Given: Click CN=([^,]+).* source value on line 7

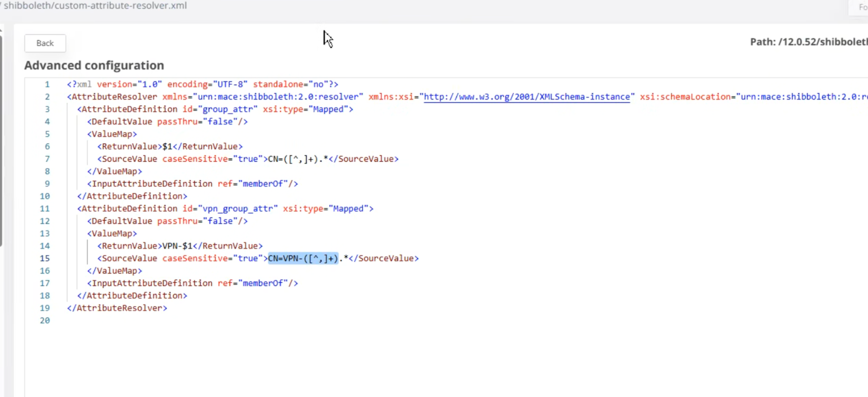Looking at the screenshot, I should pos(298,159).
